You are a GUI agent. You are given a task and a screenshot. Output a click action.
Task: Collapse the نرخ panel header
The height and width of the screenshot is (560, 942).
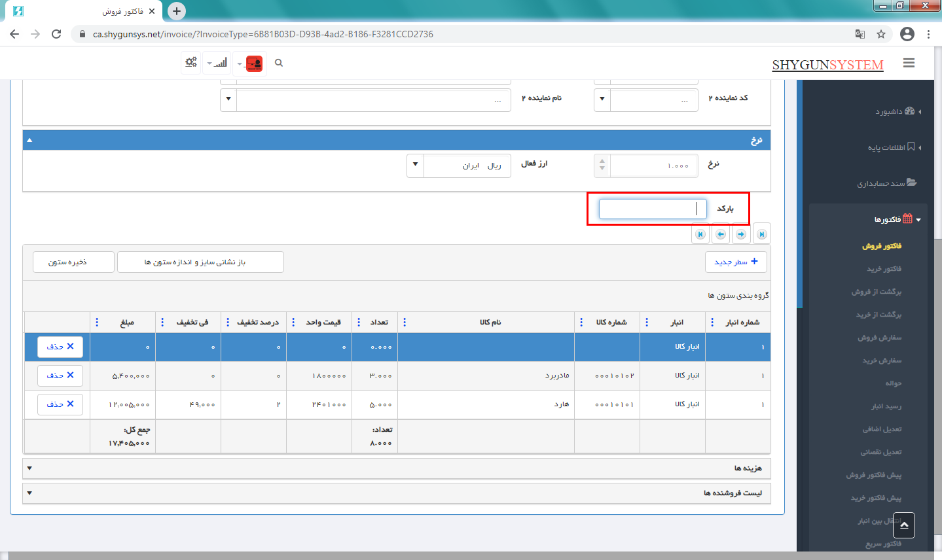coord(29,140)
